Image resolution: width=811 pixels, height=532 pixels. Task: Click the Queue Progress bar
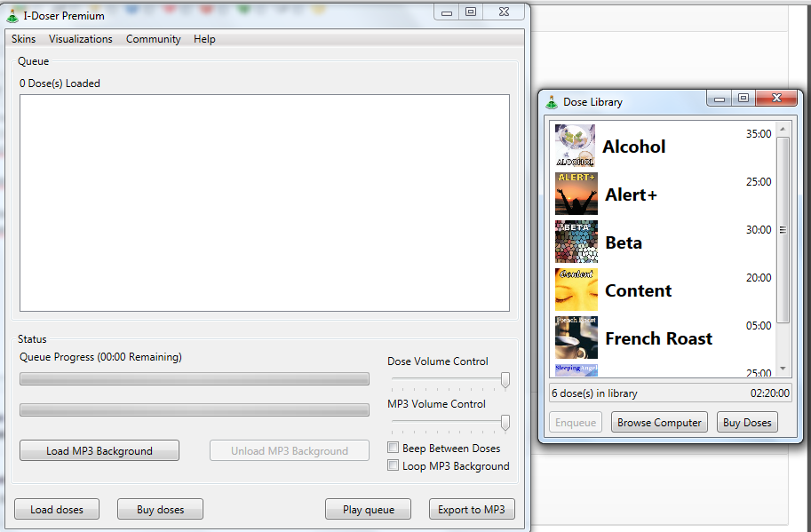pos(195,379)
